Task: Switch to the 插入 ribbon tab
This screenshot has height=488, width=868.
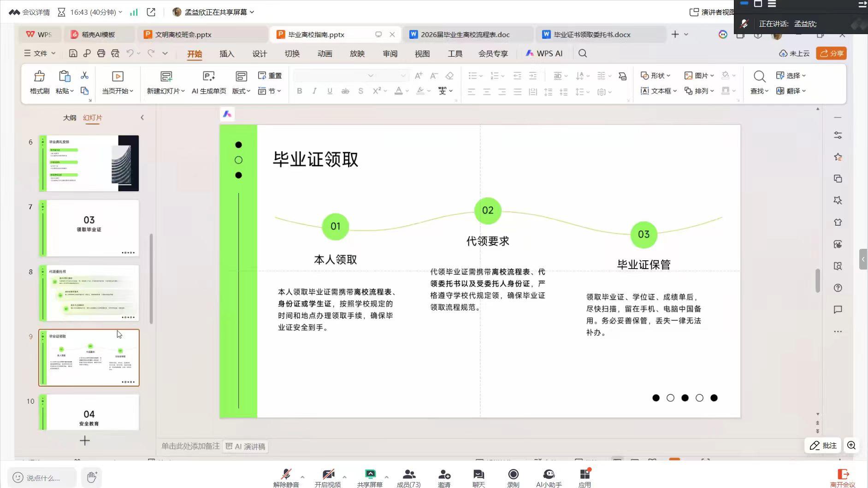Action: click(x=227, y=53)
